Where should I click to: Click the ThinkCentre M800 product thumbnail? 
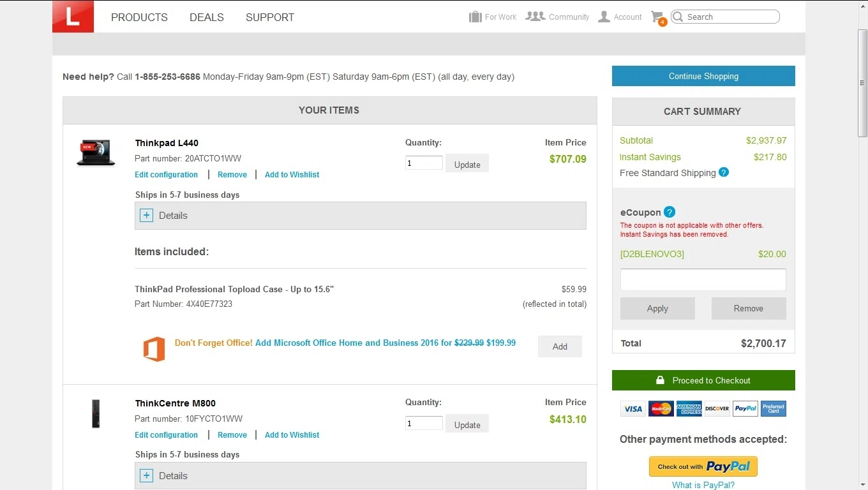(x=96, y=413)
